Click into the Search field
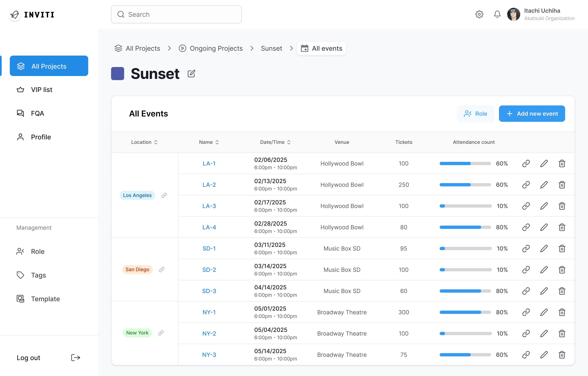588x376 pixels. pyautogui.click(x=176, y=14)
